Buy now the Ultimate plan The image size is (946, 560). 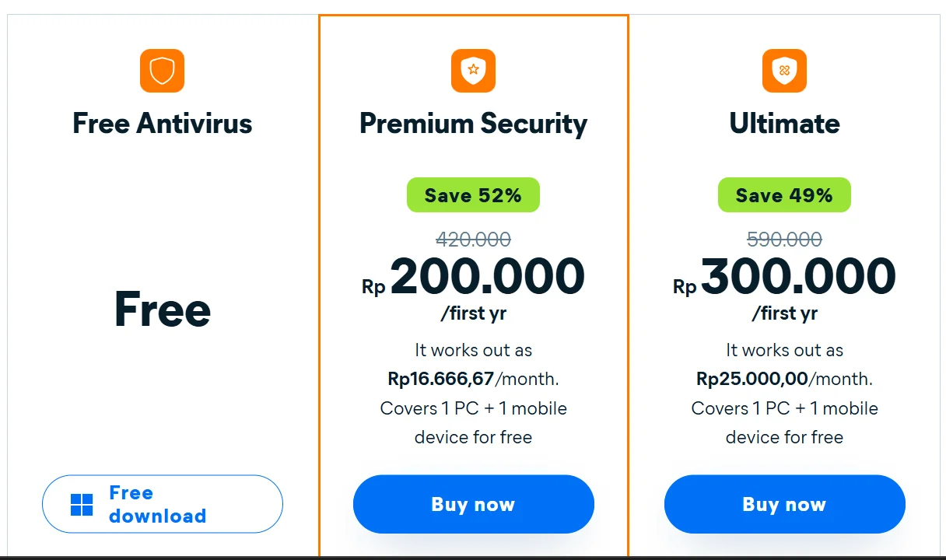point(784,504)
